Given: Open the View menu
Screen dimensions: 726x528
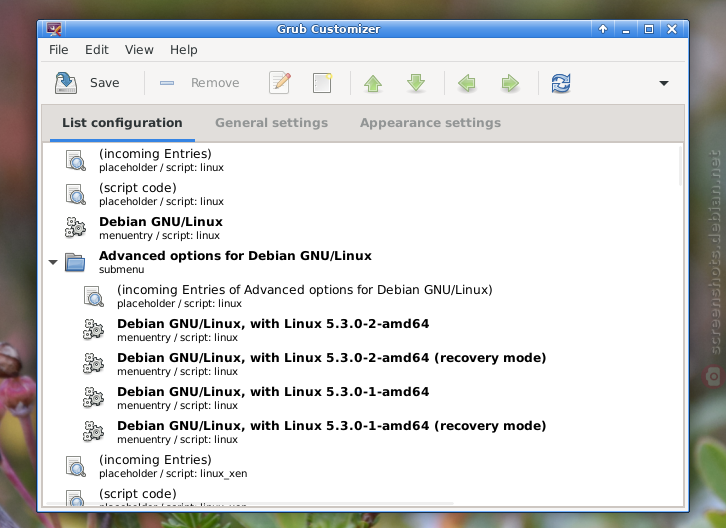Looking at the screenshot, I should (139, 50).
